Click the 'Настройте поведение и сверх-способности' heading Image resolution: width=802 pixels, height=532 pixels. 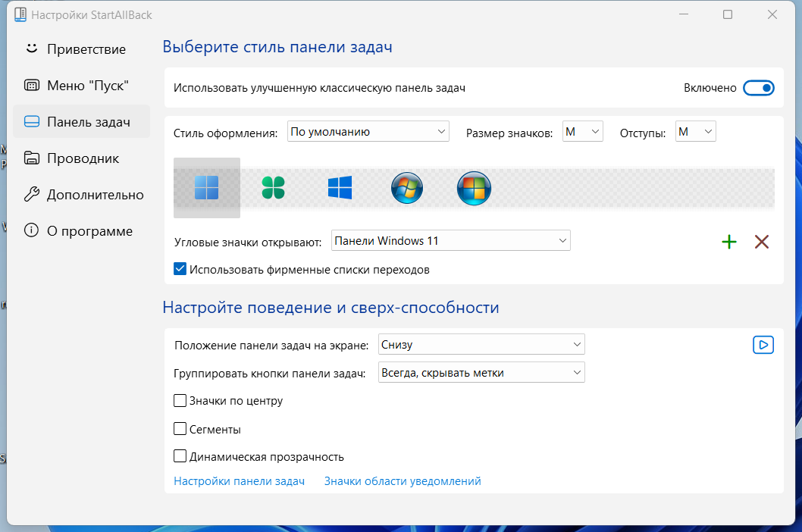[x=331, y=308]
